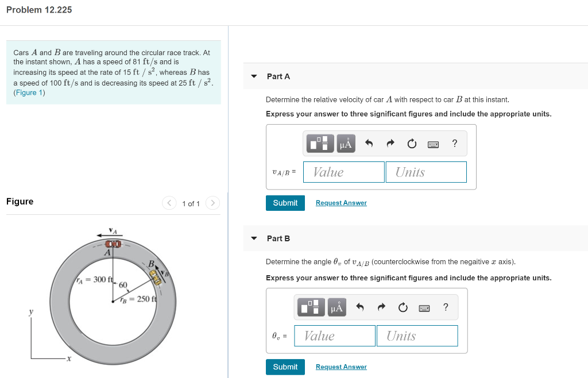This screenshot has height=378, width=588.
Task: Click Request Answer for Part A
Action: point(341,203)
